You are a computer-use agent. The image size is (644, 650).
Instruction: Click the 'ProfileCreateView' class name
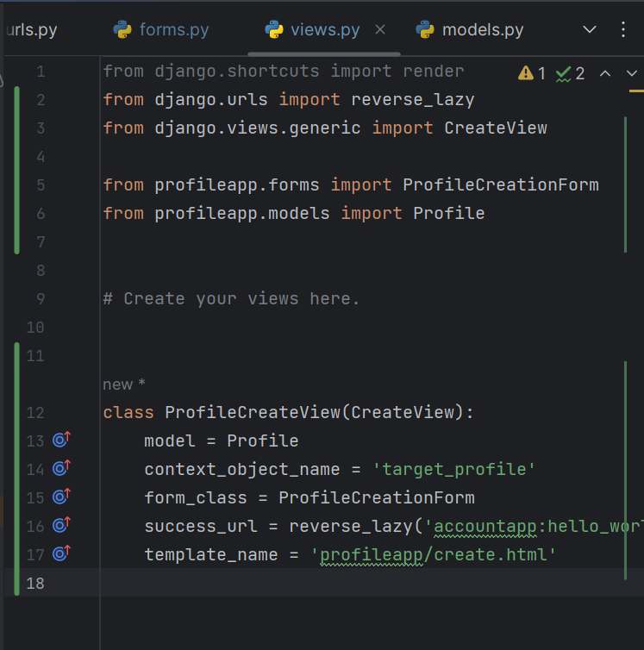coord(253,412)
